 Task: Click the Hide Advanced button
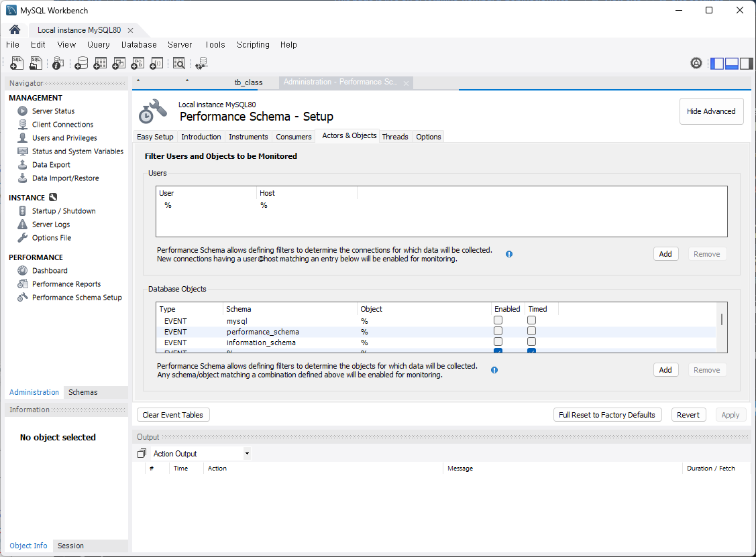pos(711,111)
